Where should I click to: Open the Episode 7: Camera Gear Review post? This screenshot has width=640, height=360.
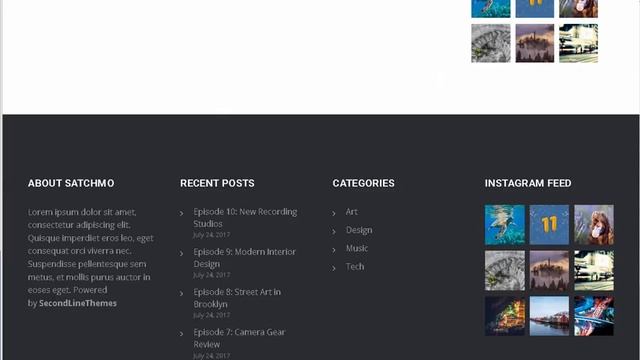239,338
